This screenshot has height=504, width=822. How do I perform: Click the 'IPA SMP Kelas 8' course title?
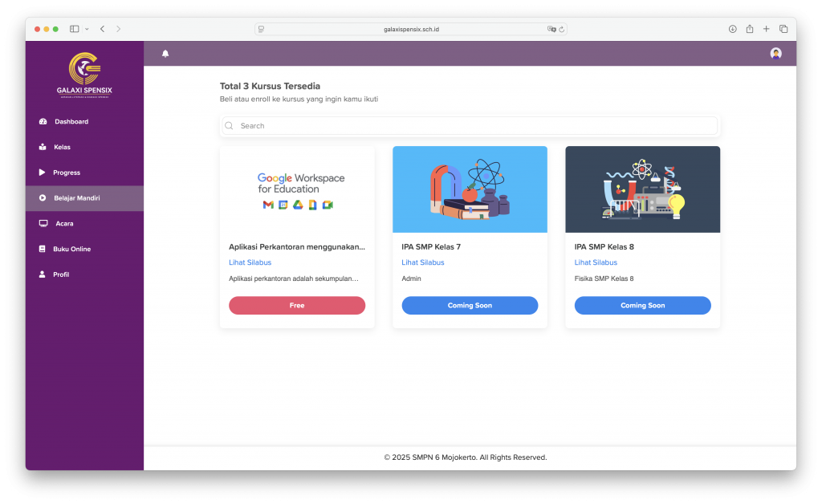coord(604,246)
